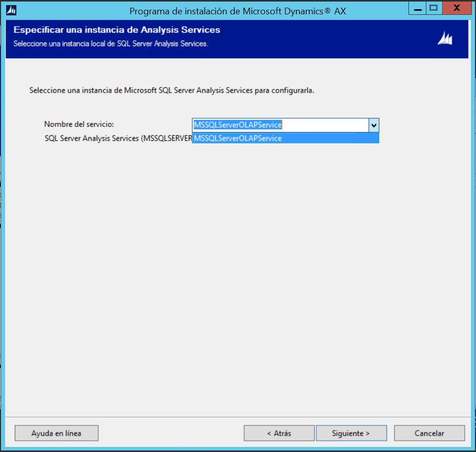Maximize the installer window
Image resolution: width=476 pixels, height=452 pixels.
tap(434, 8)
